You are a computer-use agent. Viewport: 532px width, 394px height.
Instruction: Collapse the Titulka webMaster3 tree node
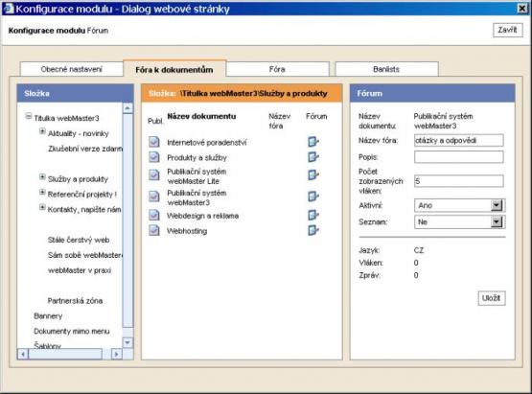29,116
